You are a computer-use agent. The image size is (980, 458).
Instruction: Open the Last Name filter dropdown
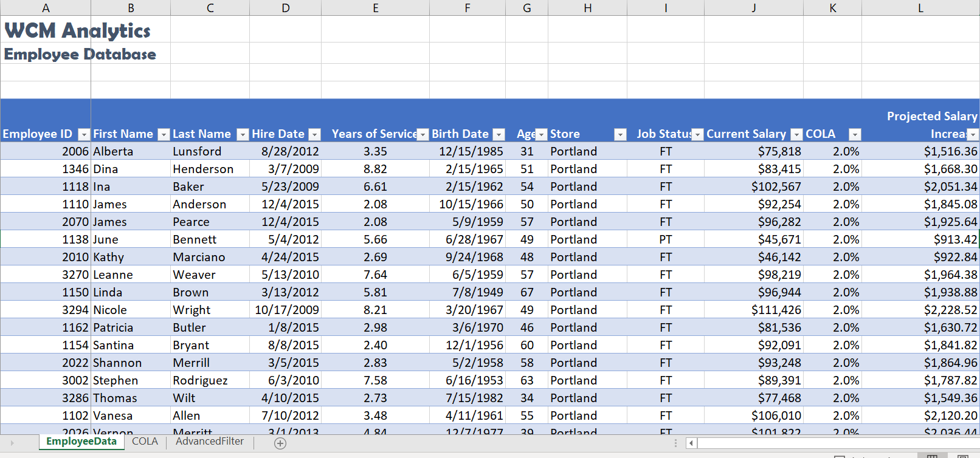point(243,135)
